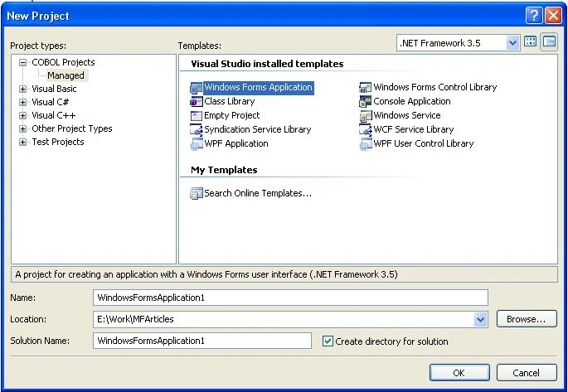Screen dimensions: 568x392
Task: Click the Class Library label text
Action: (x=230, y=101)
